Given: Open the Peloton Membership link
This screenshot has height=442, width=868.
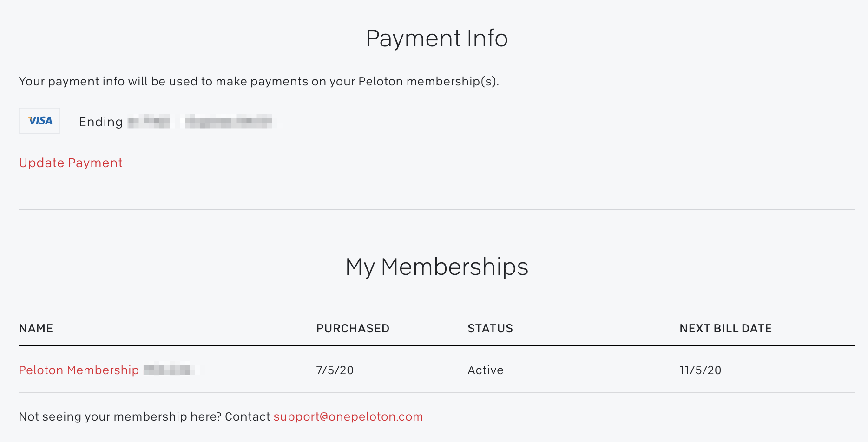Looking at the screenshot, I should [x=79, y=370].
